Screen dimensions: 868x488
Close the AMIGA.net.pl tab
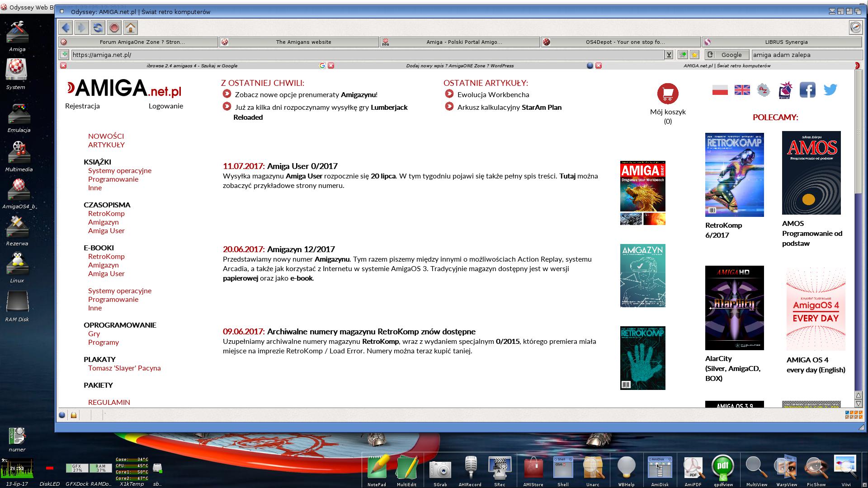599,66
